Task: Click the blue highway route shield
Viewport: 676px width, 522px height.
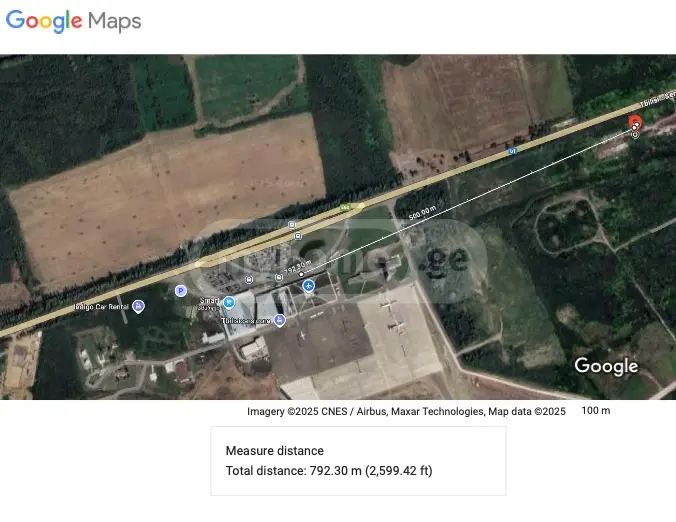Action: pyautogui.click(x=512, y=151)
